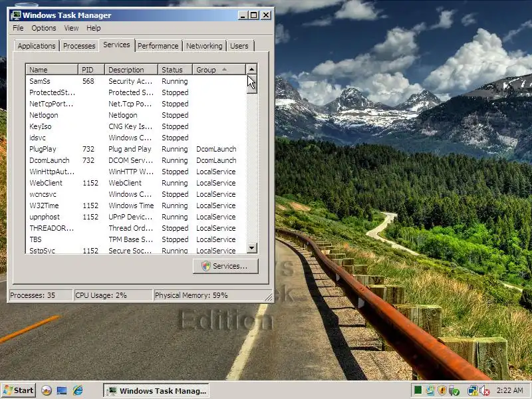Click the network connection tray icon
Image resolution: width=532 pixels, height=399 pixels.
coord(472,390)
